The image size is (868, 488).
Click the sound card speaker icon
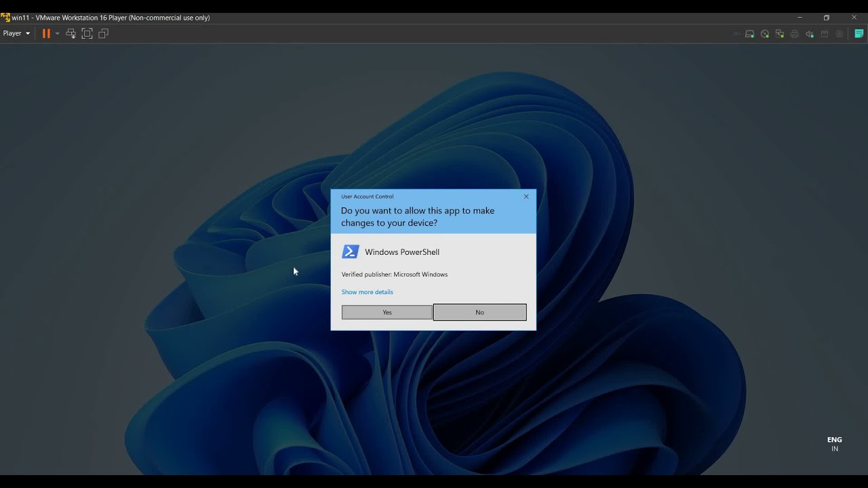click(810, 34)
